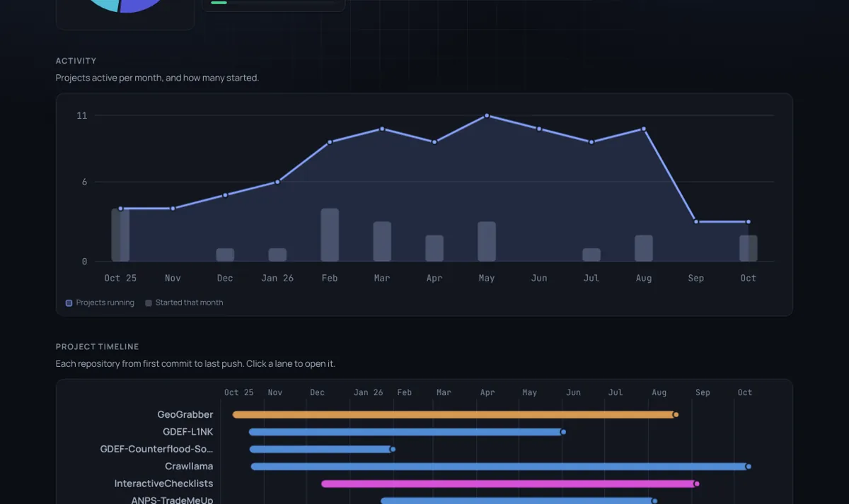
Task: Open the GDEF-L1NK timeline bar
Action: pos(407,432)
